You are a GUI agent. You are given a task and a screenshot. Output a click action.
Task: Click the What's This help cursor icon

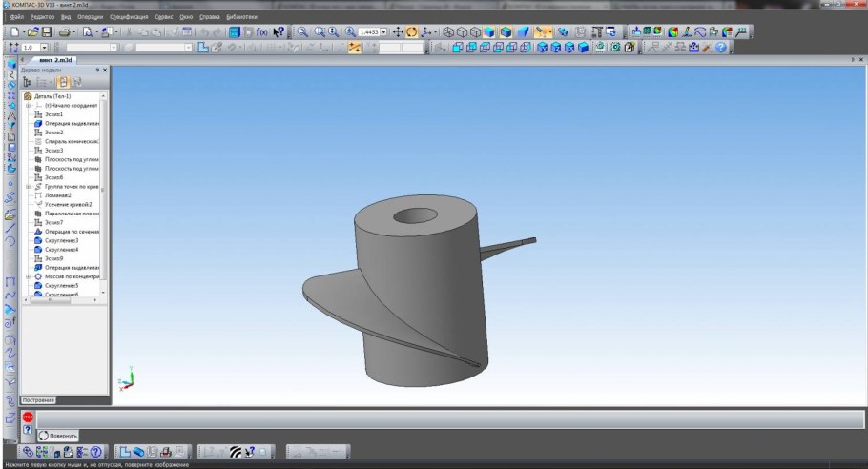click(x=279, y=32)
